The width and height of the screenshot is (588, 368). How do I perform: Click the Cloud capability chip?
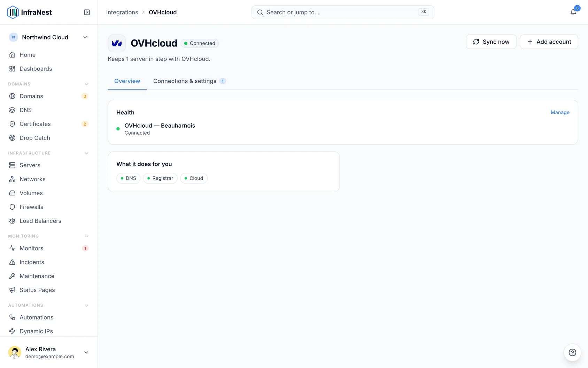coord(194,178)
